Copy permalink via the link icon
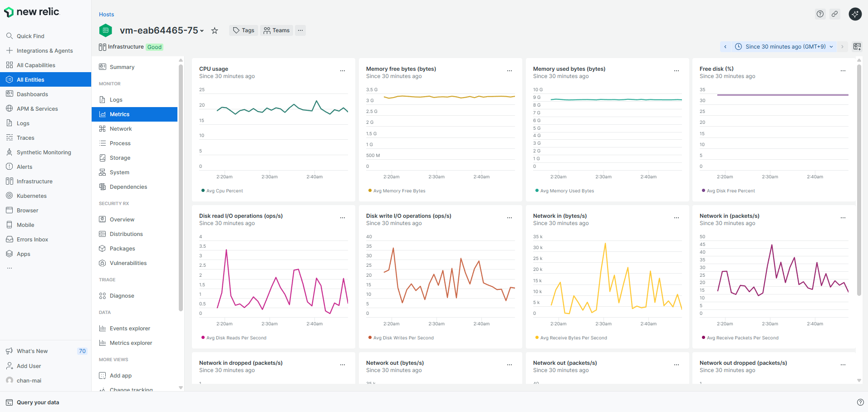This screenshot has height=412, width=868. click(x=834, y=14)
